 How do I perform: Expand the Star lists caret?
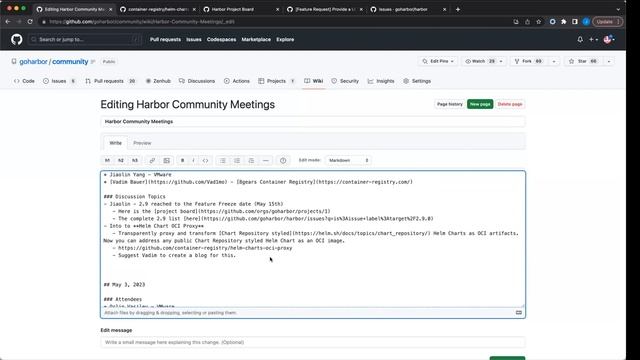[609, 61]
